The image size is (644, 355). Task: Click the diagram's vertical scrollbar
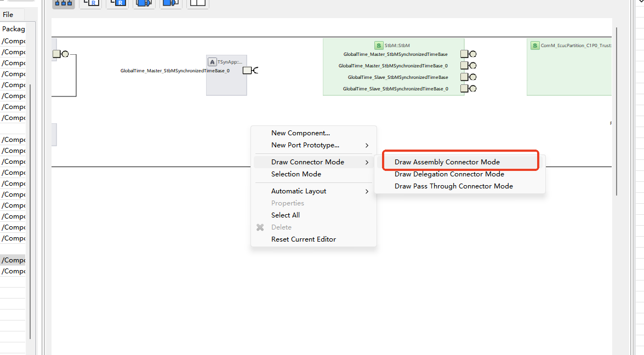[x=617, y=110]
